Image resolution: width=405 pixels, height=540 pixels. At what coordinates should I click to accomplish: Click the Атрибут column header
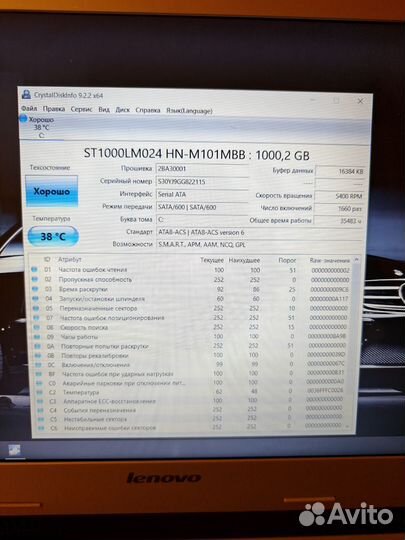pyautogui.click(x=70, y=259)
